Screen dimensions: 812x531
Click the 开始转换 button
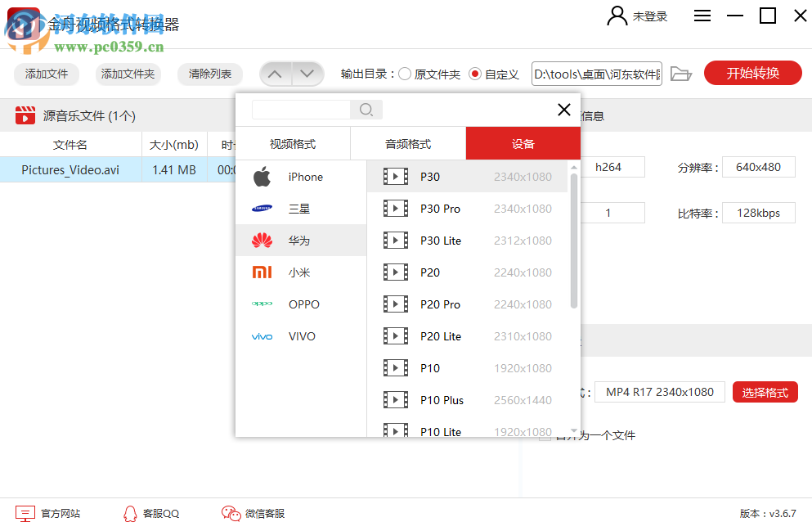pyautogui.click(x=752, y=73)
